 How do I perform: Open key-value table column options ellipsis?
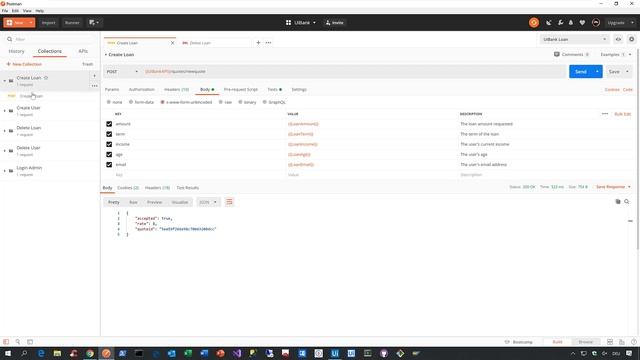(x=605, y=114)
